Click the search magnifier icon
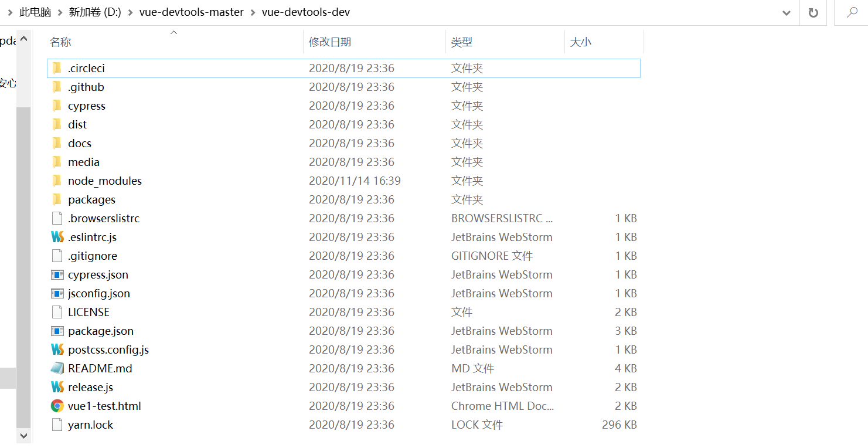The image size is (868, 448). (852, 12)
